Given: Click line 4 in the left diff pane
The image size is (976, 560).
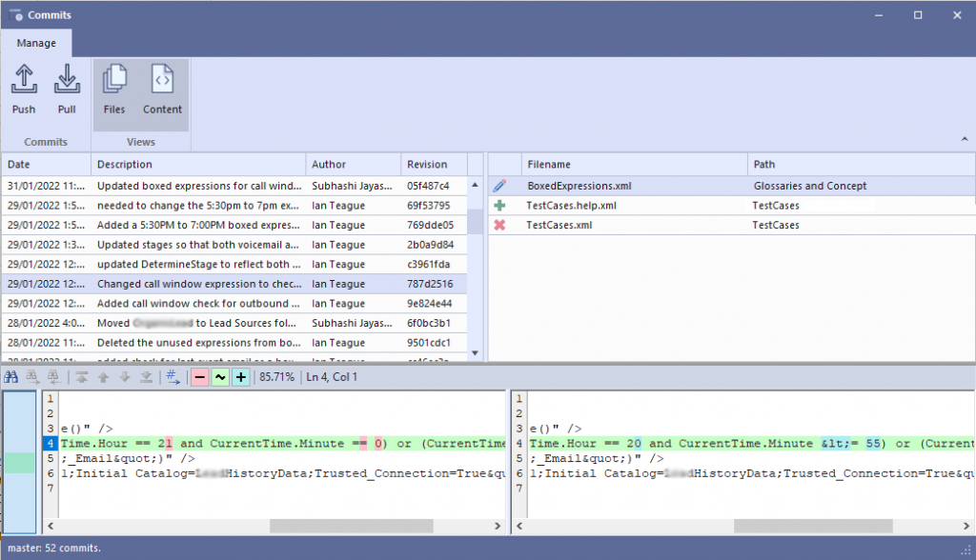Looking at the screenshot, I should 282,444.
